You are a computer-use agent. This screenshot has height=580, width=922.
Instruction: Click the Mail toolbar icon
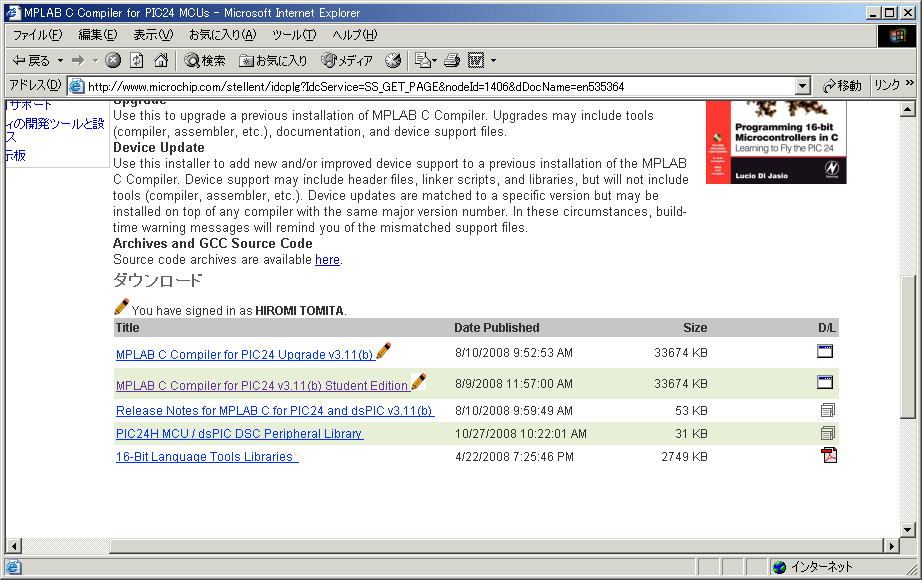(423, 60)
